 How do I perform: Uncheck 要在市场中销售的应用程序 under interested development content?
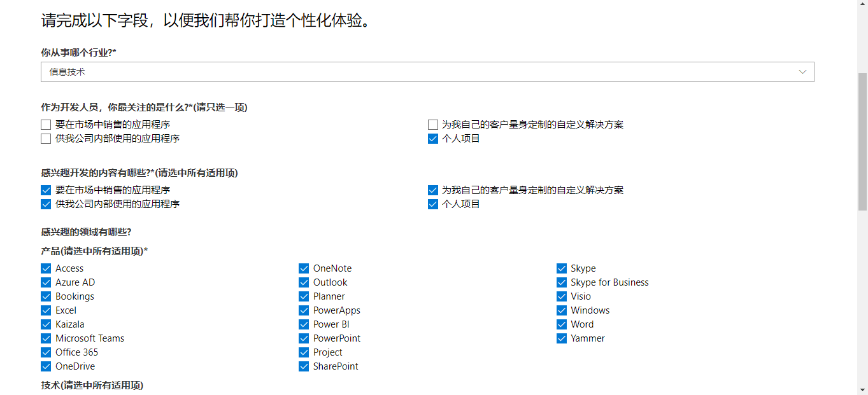(46, 190)
